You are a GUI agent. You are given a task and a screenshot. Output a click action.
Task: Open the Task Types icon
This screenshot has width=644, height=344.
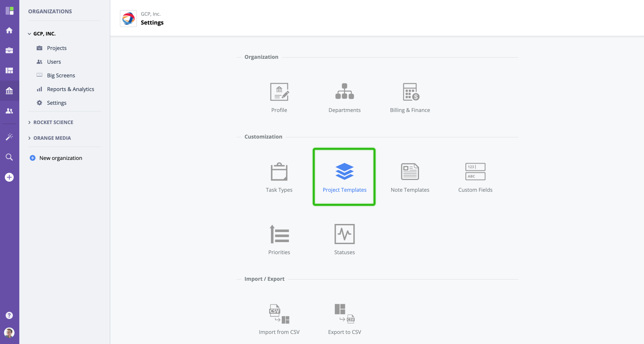coord(279,172)
